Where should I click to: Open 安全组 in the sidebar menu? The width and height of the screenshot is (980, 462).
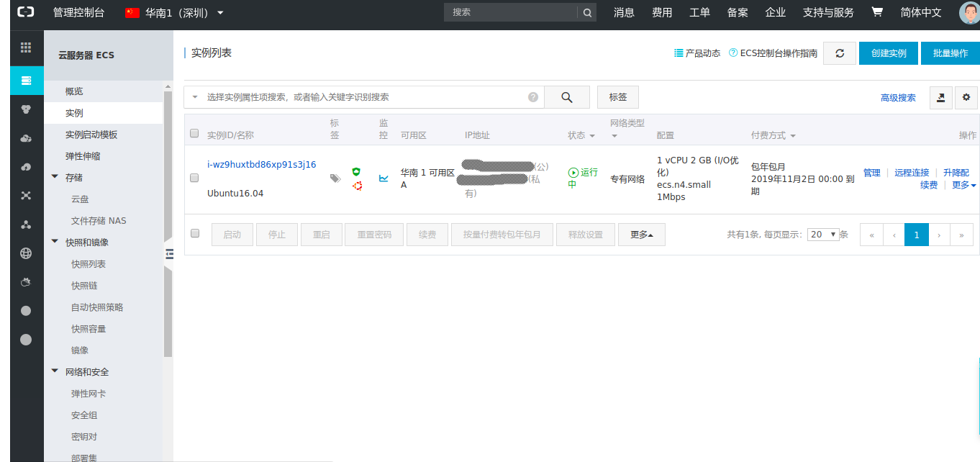pos(84,415)
